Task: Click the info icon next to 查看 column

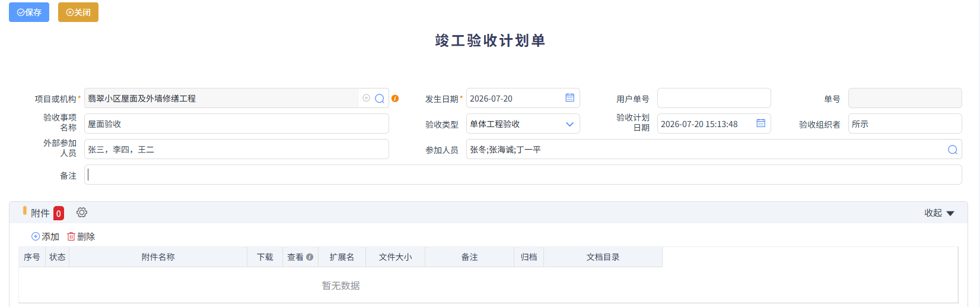Action: coord(310,257)
